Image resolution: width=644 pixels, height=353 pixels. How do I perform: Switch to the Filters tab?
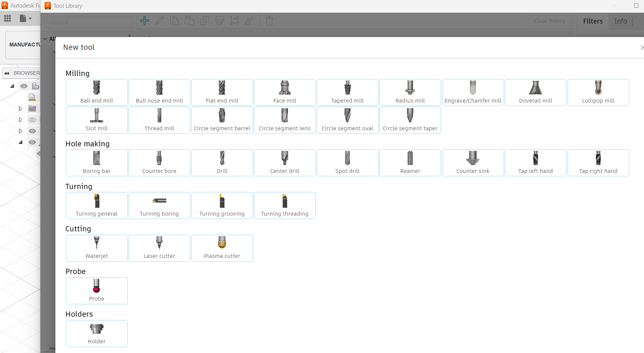(x=593, y=21)
